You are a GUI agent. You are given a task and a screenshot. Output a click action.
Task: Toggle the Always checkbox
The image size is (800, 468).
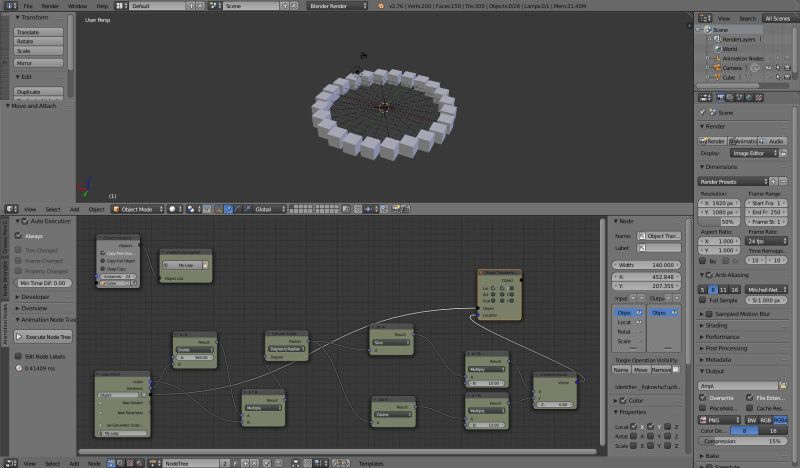pyautogui.click(x=18, y=236)
